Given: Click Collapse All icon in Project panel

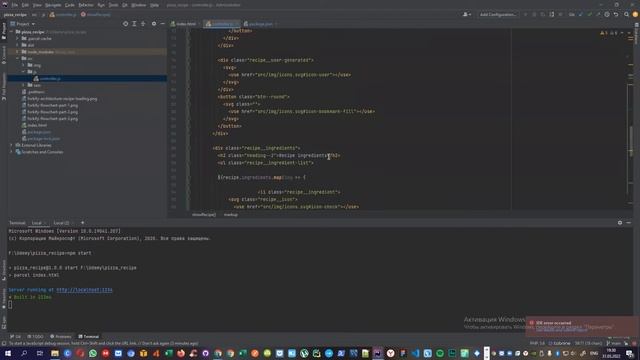Looking at the screenshot, I should tap(143, 24).
